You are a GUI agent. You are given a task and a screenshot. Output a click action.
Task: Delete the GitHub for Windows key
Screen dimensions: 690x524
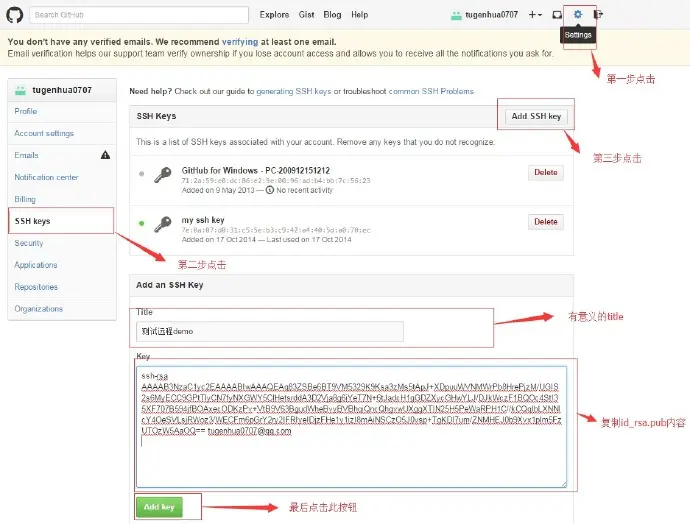click(546, 172)
